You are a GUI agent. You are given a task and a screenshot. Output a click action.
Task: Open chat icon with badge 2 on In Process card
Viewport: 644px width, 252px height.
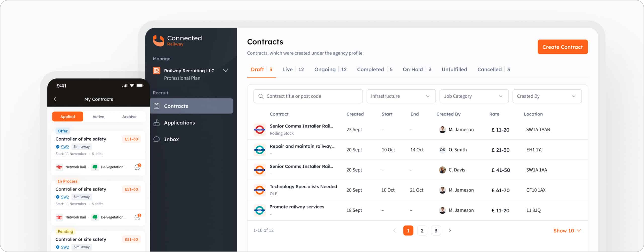pos(138,217)
